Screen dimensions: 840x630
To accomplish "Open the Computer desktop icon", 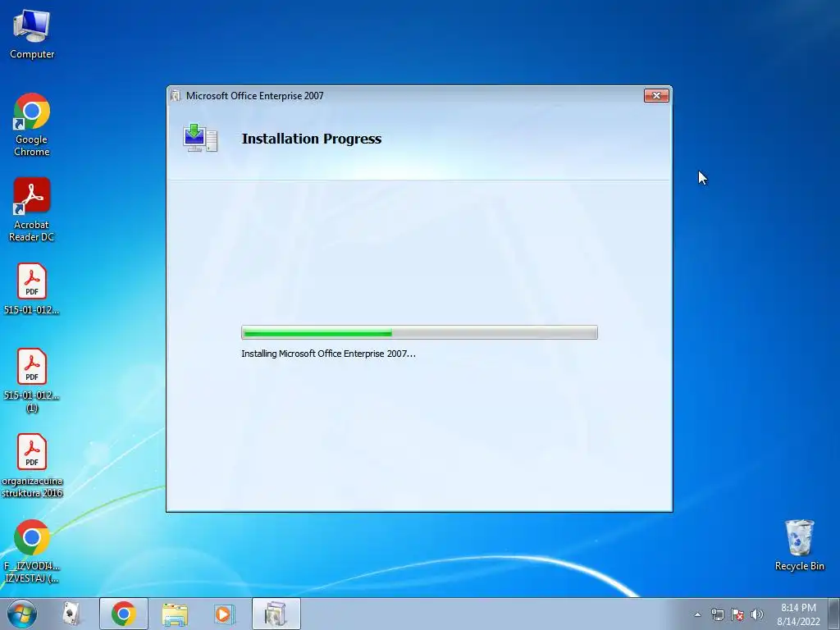I will tap(32, 34).
